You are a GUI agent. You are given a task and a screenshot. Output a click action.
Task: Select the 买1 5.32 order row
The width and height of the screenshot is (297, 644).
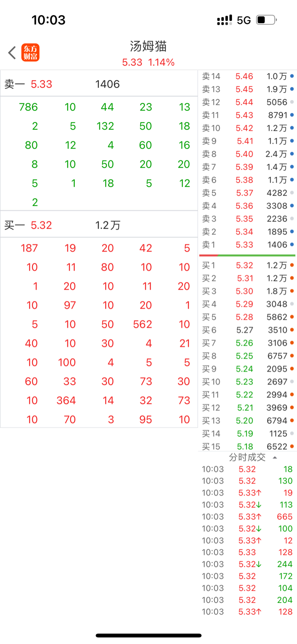[x=247, y=265]
